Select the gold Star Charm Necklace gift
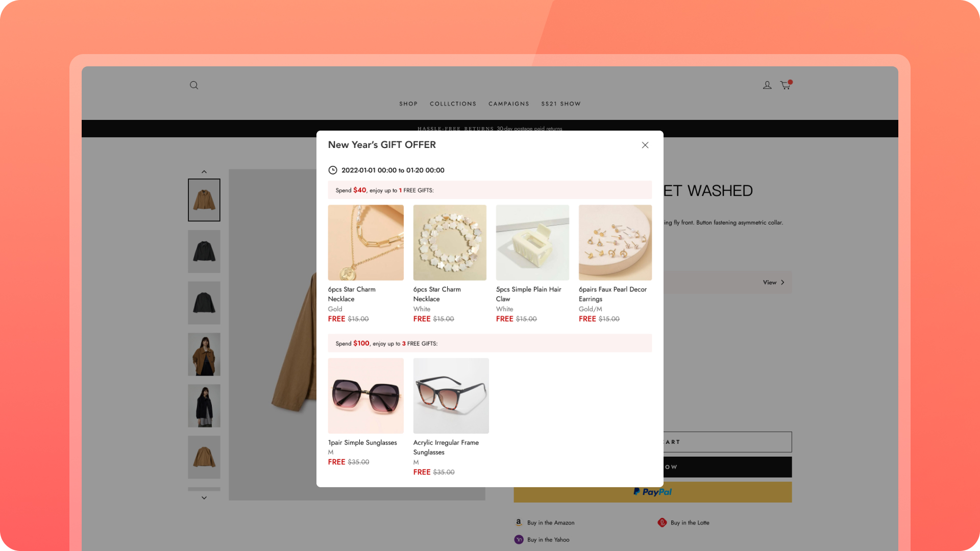The height and width of the screenshot is (551, 980). (x=365, y=243)
